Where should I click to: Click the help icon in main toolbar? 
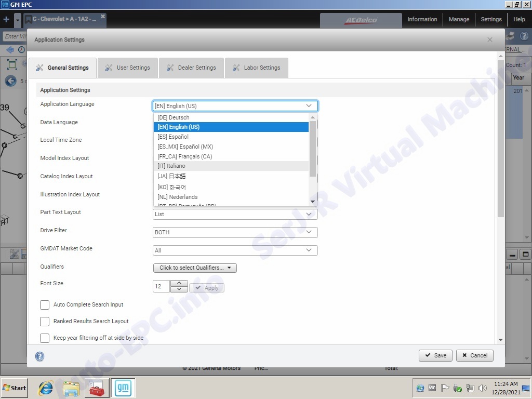point(524,36)
